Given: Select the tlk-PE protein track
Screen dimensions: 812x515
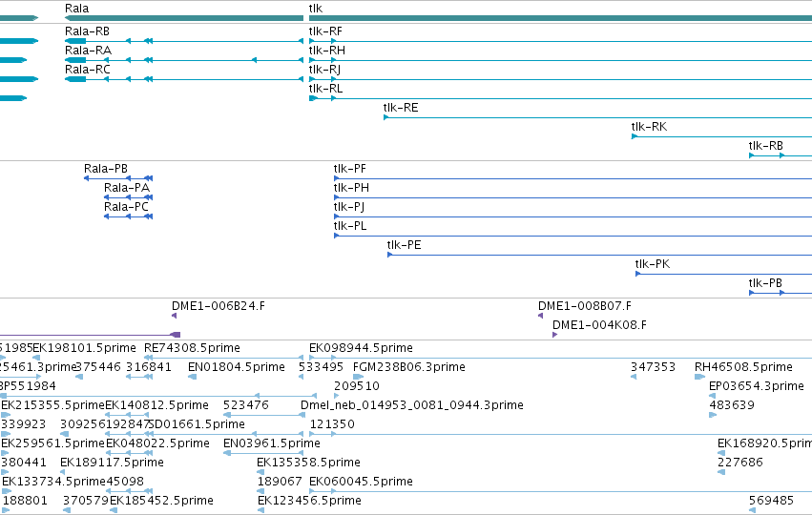Looking at the screenshot, I should click(599, 255).
